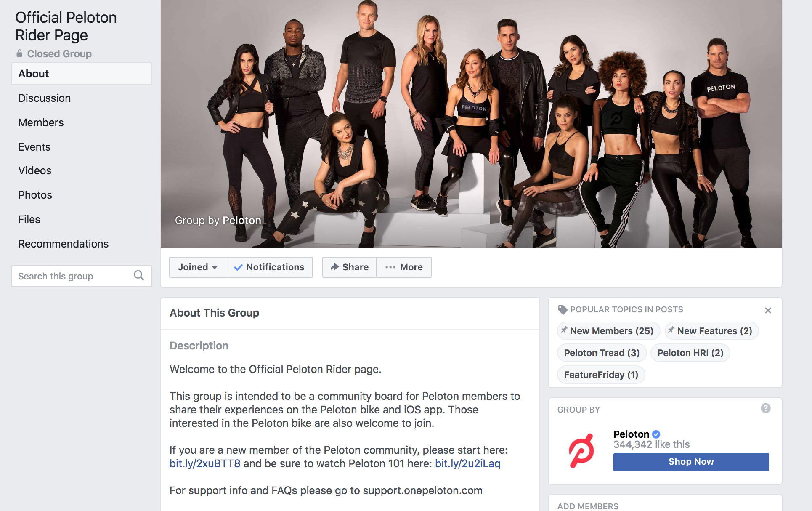Open the More options menu

click(404, 267)
